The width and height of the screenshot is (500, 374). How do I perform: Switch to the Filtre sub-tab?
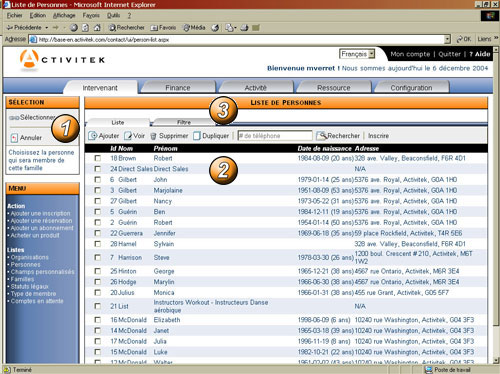(x=184, y=122)
